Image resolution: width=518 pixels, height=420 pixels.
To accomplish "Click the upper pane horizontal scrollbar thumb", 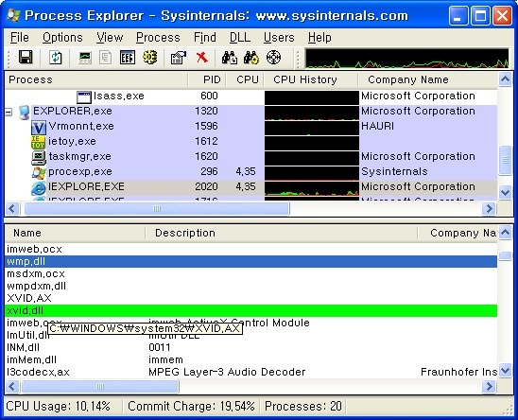I will (x=157, y=209).
